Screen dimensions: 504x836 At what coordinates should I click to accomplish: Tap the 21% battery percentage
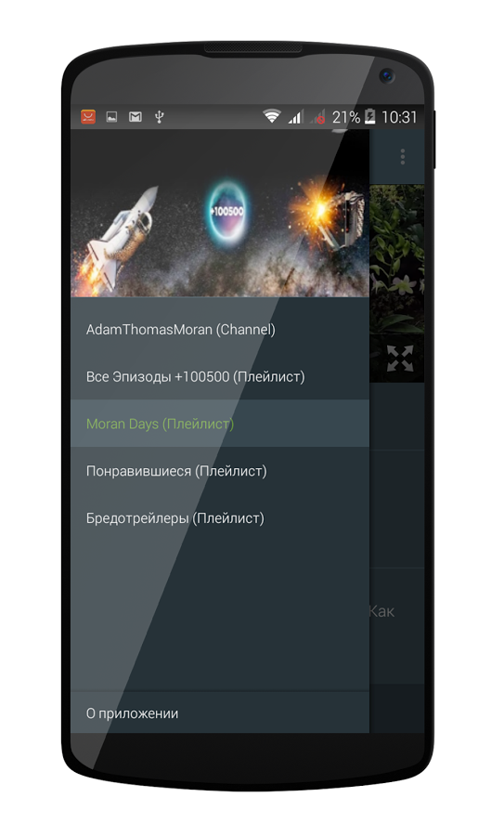[346, 117]
